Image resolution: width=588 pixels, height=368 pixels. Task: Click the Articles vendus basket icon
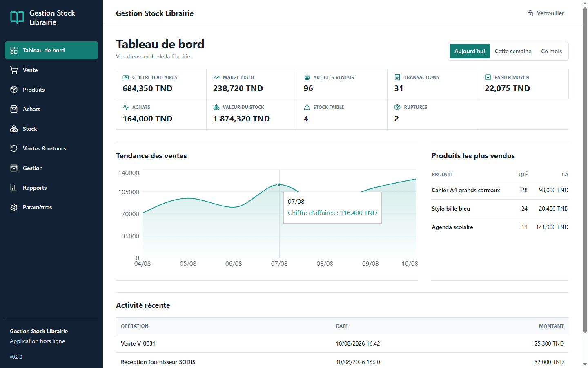point(307,77)
